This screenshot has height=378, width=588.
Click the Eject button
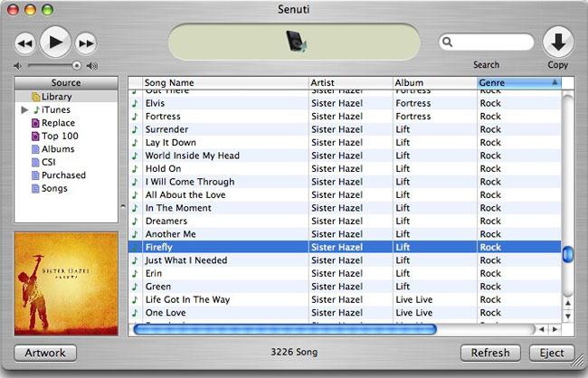[552, 353]
